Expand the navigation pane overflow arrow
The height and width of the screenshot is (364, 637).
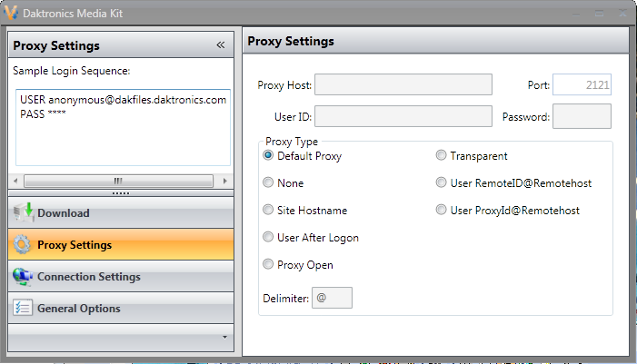[x=224, y=337]
